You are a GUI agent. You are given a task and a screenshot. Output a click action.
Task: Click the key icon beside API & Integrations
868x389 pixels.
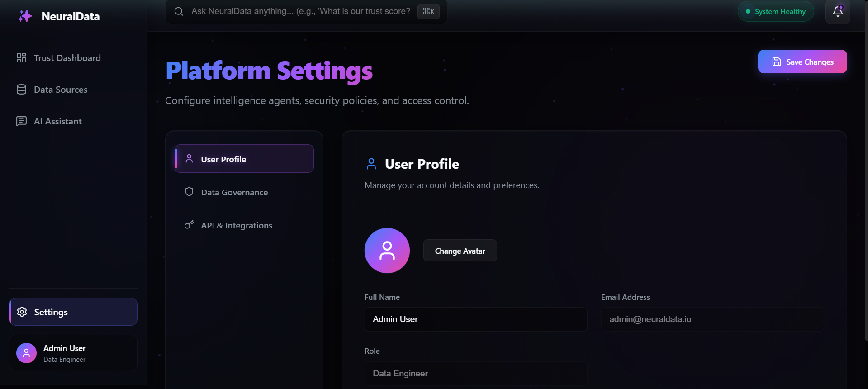pos(189,224)
